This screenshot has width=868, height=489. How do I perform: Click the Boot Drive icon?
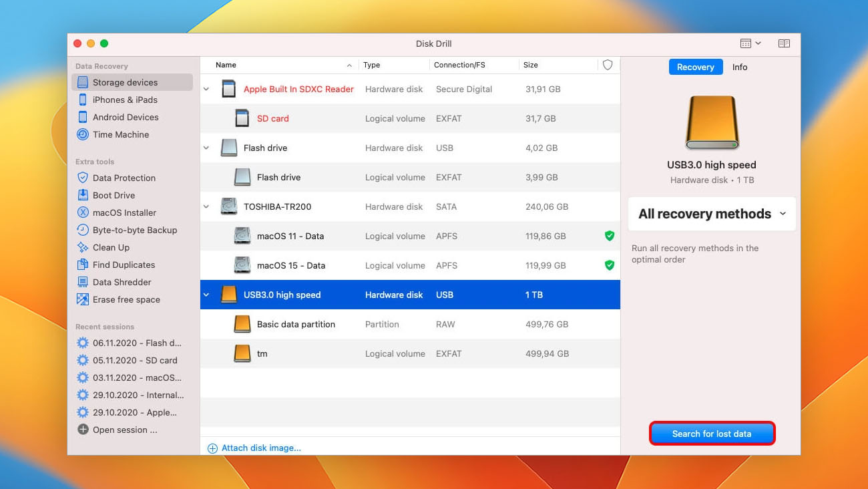83,195
